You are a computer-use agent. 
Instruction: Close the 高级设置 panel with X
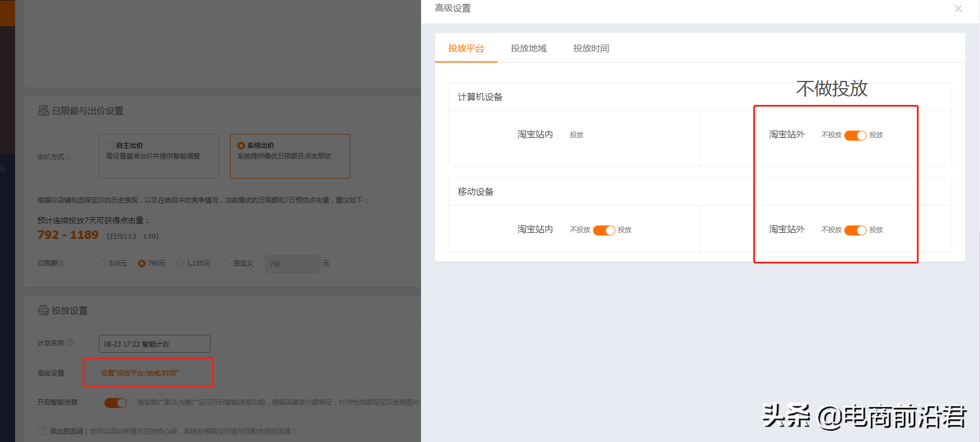click(958, 8)
